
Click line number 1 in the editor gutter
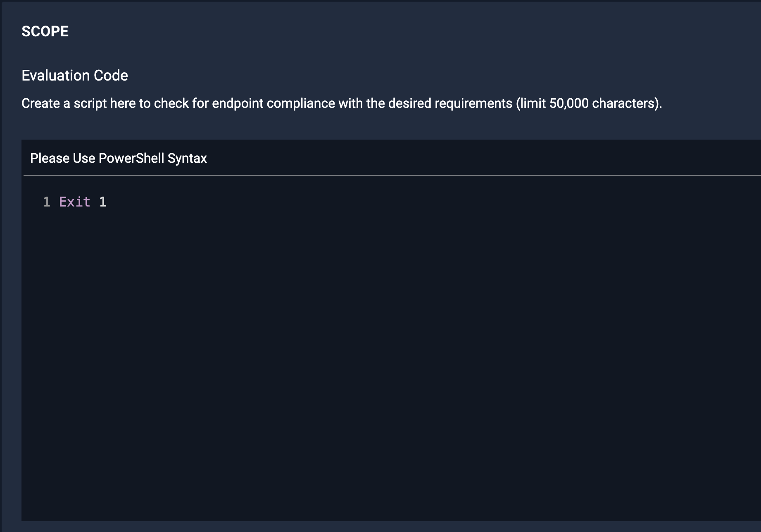coord(46,202)
